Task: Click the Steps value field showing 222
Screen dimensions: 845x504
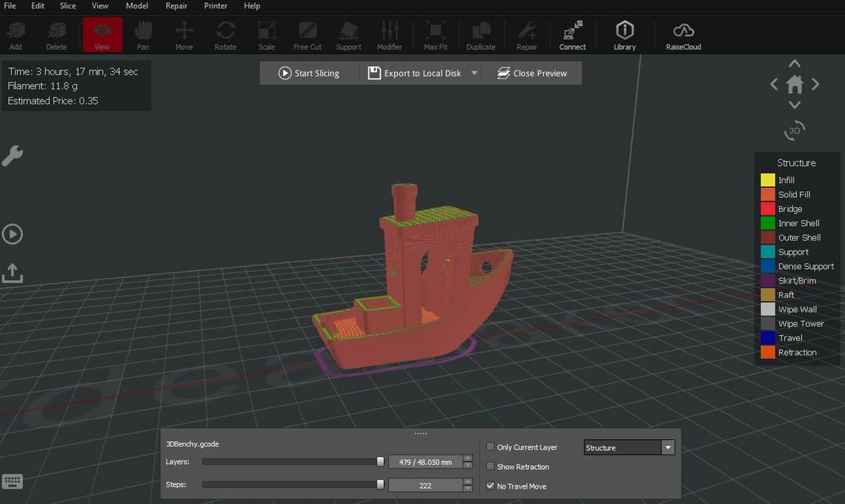Action: tap(425, 485)
